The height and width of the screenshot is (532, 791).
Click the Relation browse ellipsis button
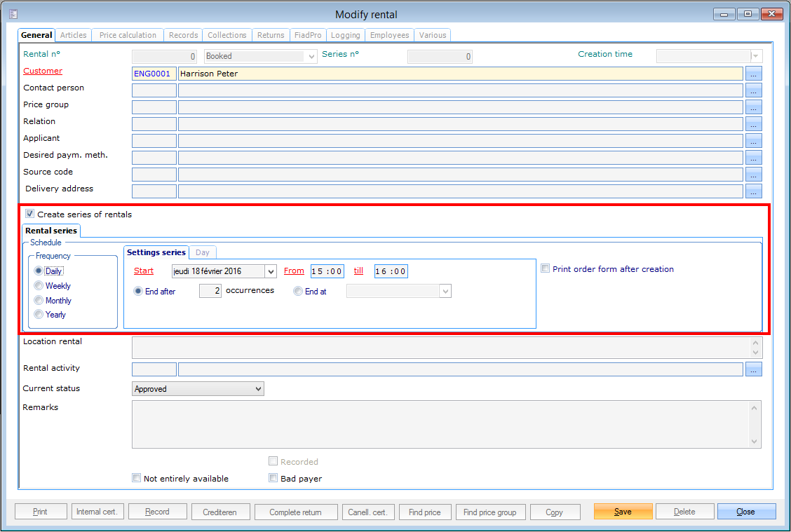(754, 123)
